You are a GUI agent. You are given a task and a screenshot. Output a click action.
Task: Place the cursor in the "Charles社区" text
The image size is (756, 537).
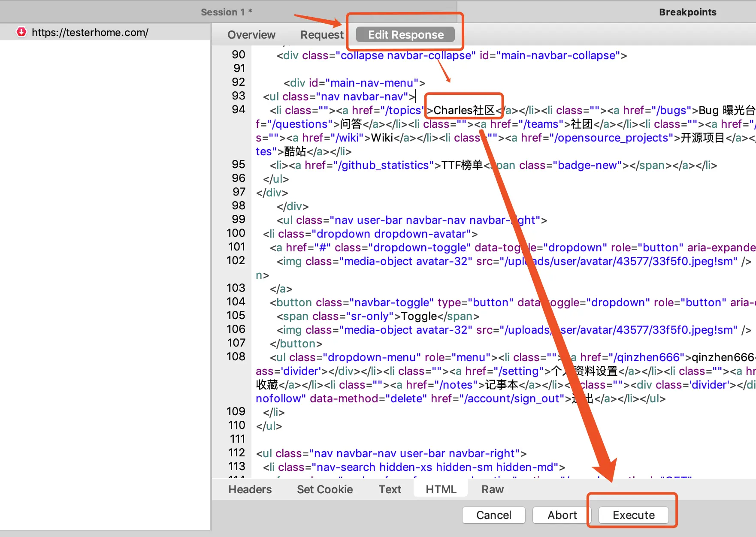point(464,110)
